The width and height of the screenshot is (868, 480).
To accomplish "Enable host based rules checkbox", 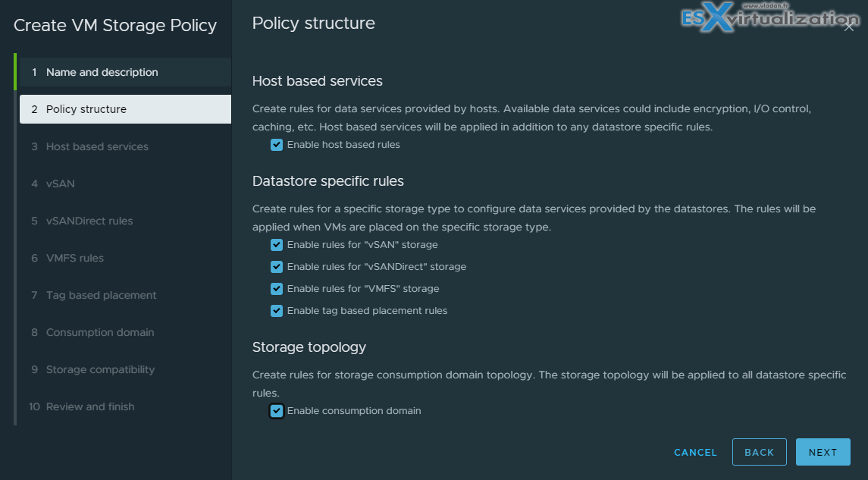I will click(277, 145).
